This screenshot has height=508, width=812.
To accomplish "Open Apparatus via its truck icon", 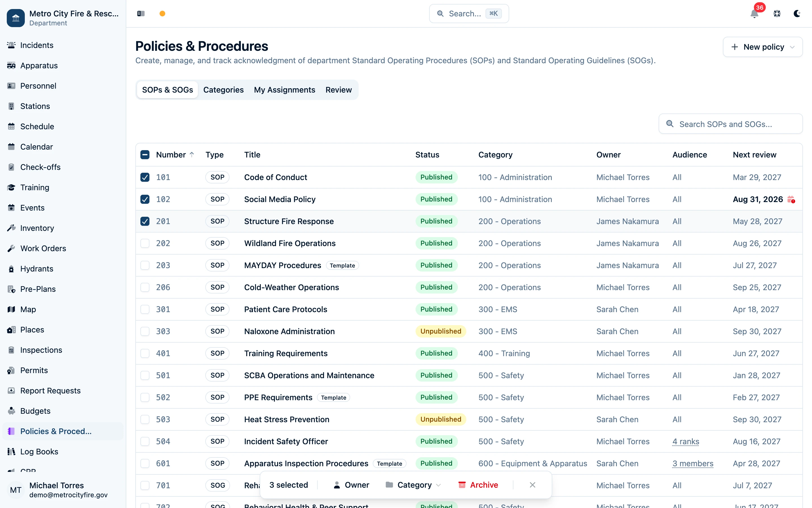I will coord(11,65).
